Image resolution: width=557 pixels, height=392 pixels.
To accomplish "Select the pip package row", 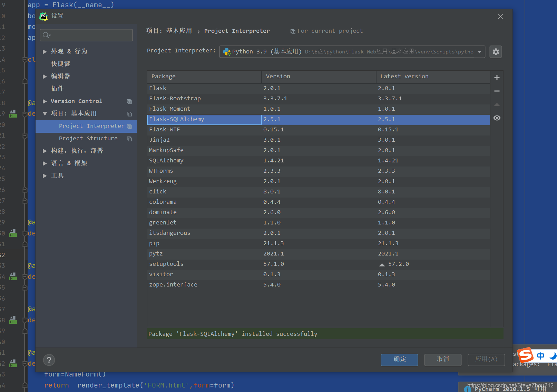I will point(319,243).
